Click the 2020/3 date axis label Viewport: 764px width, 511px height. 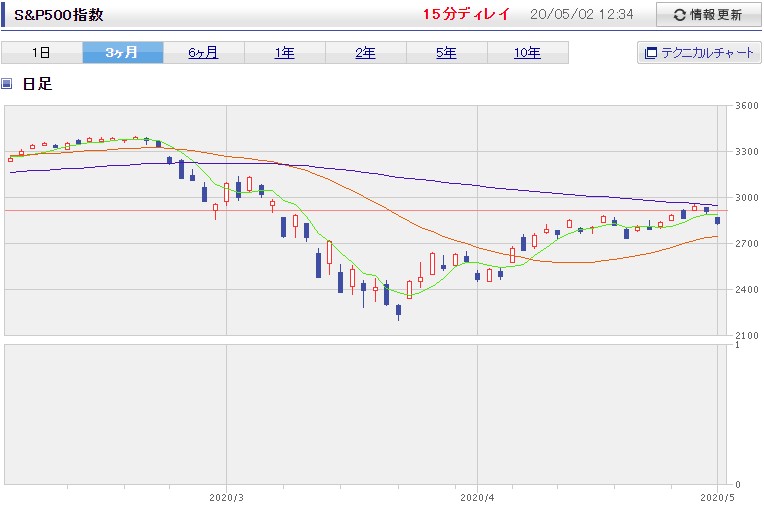pyautogui.click(x=227, y=497)
